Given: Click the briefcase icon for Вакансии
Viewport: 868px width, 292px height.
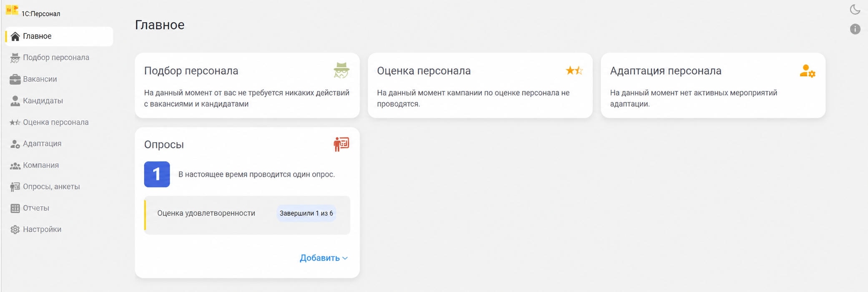Looking at the screenshot, I should [15, 79].
